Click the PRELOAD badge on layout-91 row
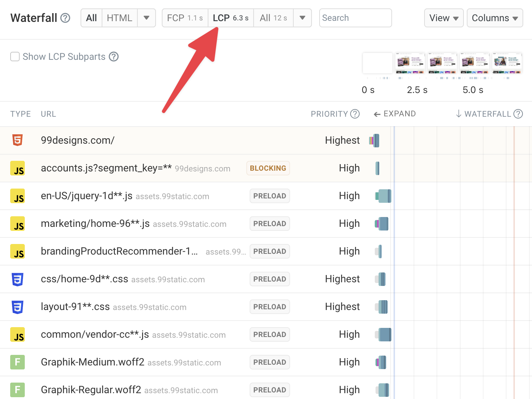Viewport: 532px width, 399px height. point(270,307)
